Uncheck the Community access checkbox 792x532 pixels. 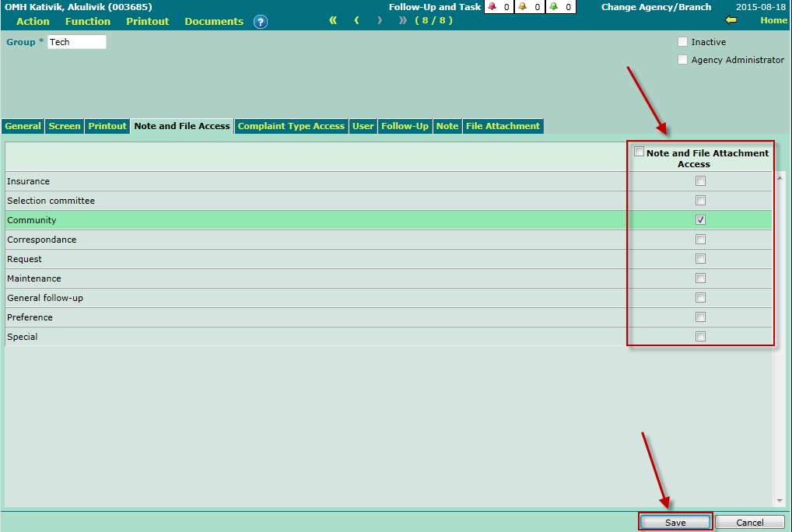(x=700, y=220)
